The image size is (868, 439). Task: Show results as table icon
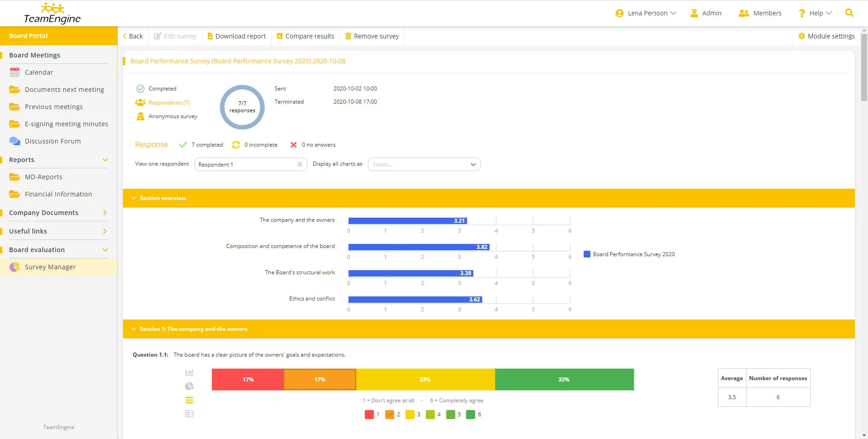coord(189,414)
